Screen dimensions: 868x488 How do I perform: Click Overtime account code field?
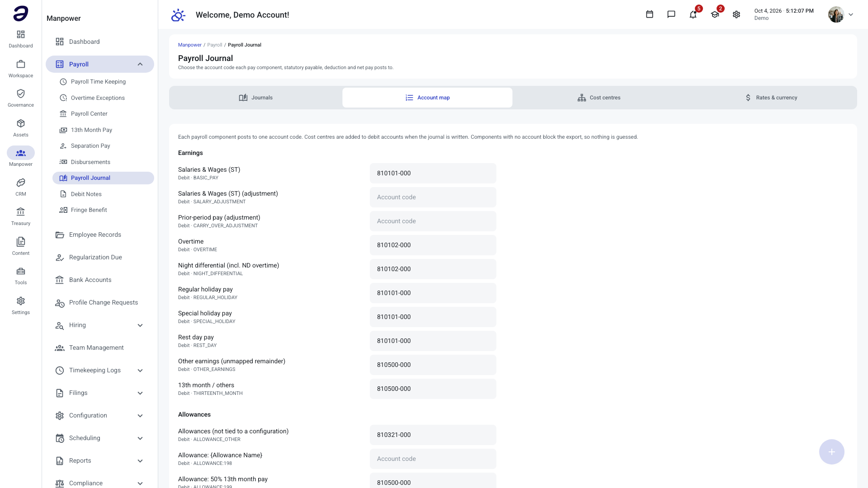[x=433, y=245]
